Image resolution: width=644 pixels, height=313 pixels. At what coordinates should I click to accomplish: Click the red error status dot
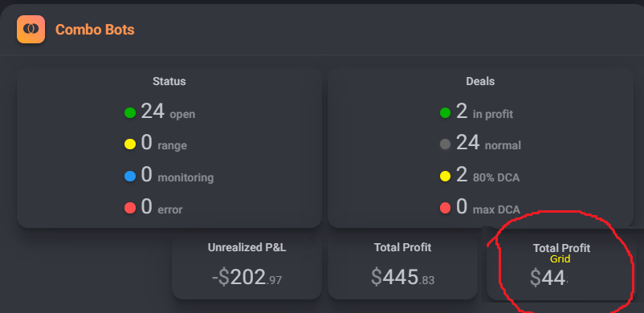(x=130, y=208)
